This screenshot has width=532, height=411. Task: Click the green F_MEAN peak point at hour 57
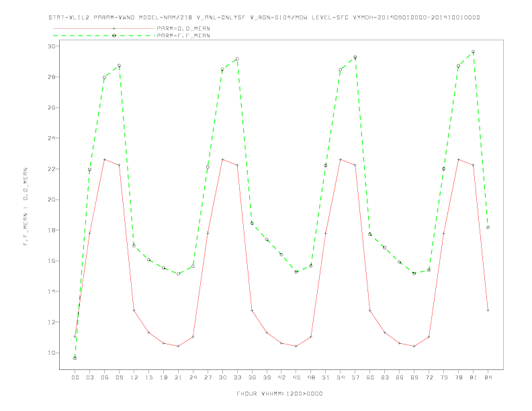tap(355, 57)
